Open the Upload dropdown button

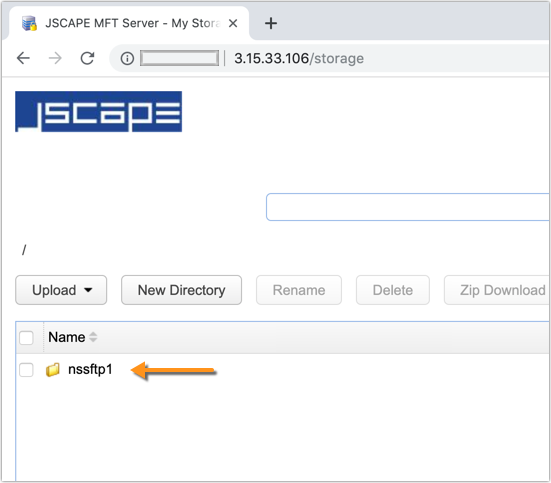[61, 290]
